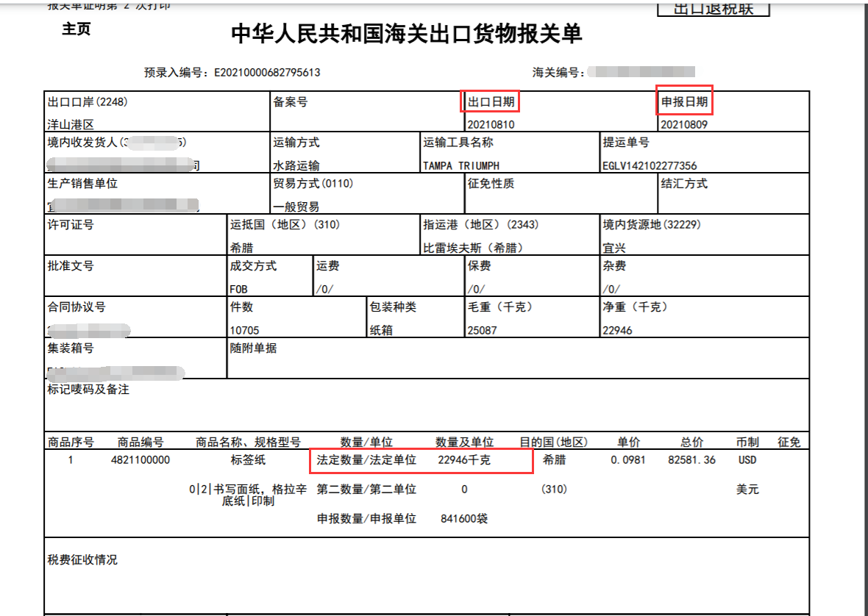Click the 第二数量/第二单位 text

366,490
